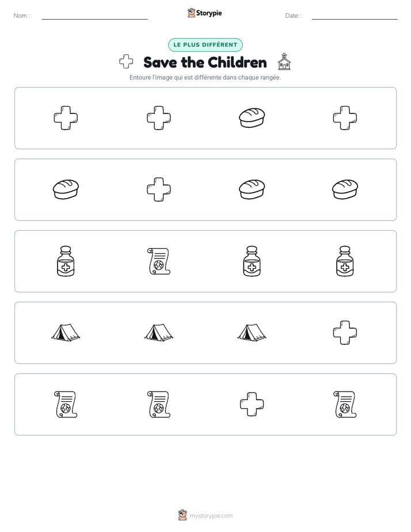
Task: Click the last scroll document in bottom row
Action: tap(345, 404)
